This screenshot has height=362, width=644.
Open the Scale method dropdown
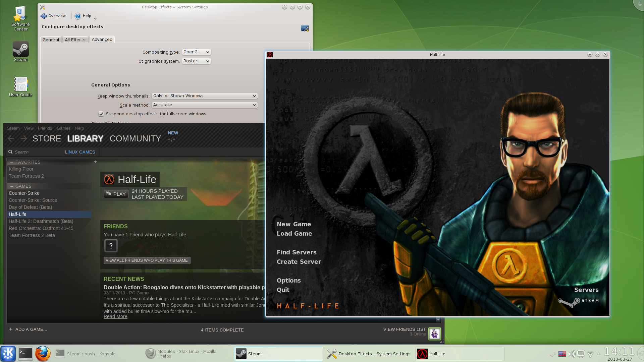click(205, 105)
